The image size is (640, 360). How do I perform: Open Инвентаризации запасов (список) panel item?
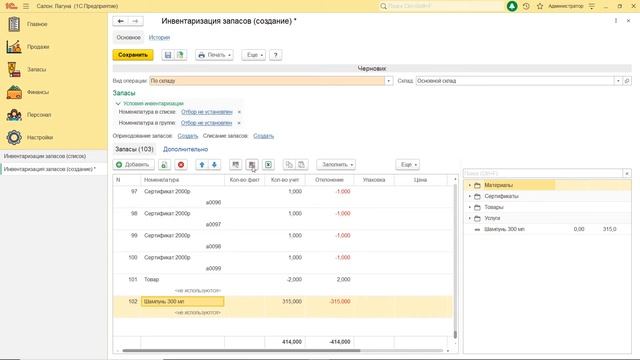(53, 156)
